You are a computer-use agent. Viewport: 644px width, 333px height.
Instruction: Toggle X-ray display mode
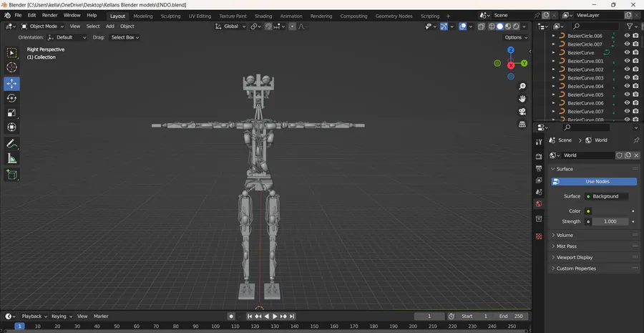click(x=481, y=26)
